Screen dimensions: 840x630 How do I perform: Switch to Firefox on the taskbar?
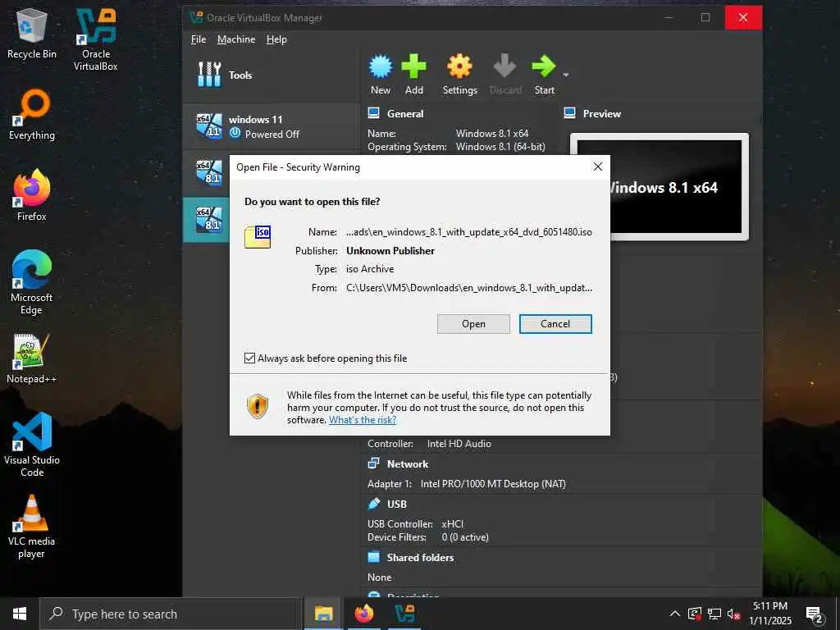coord(364,614)
